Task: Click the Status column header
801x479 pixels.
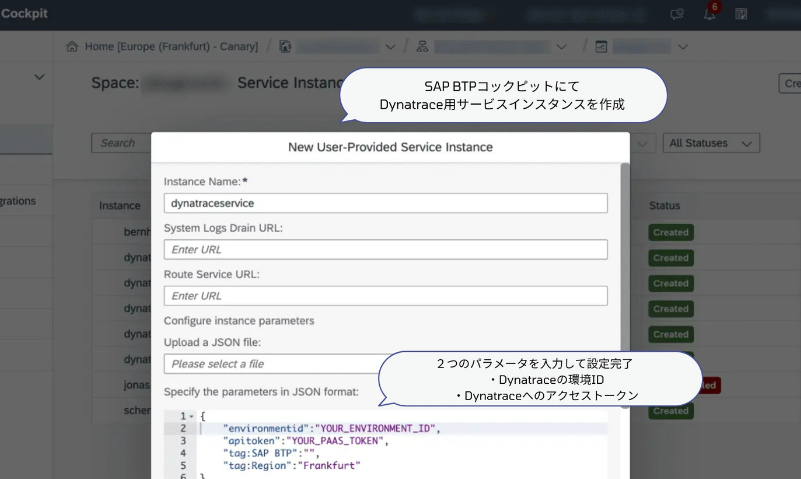Action: [665, 206]
